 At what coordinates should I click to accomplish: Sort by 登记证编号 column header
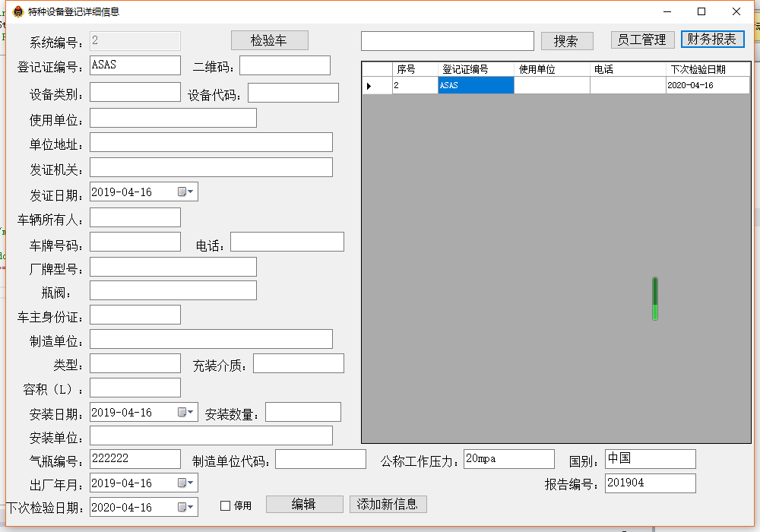tap(476, 69)
